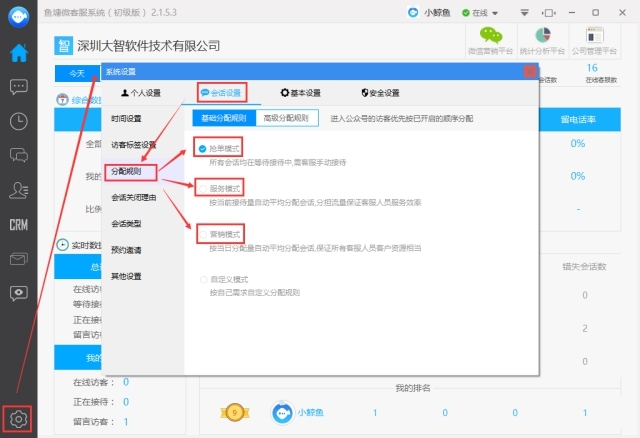The height and width of the screenshot is (438, 640).
Task: Open the title bar dropdown menu icon
Action: coord(524,13)
